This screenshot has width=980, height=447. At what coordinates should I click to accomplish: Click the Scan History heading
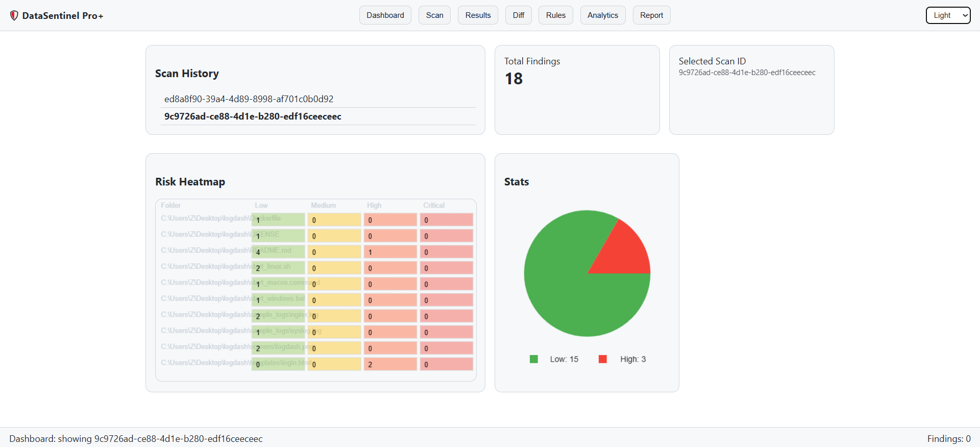pos(187,74)
